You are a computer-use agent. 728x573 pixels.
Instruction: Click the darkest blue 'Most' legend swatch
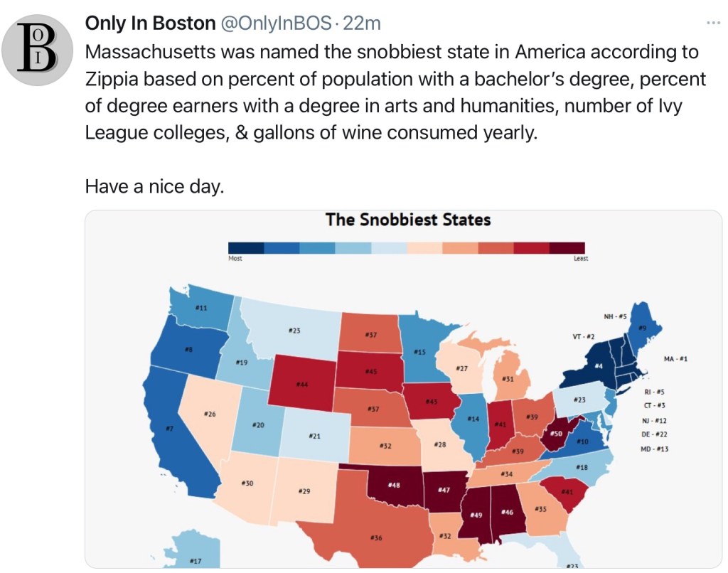click(246, 247)
